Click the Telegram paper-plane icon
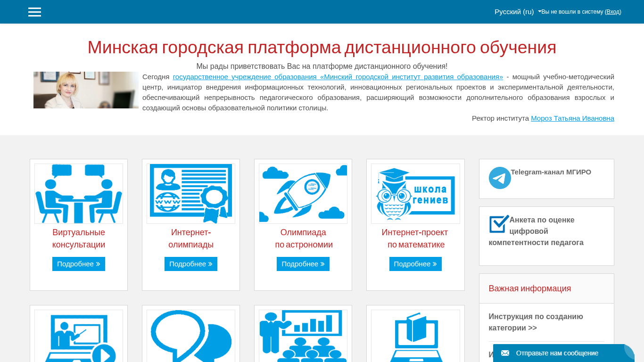This screenshot has width=644, height=362. pos(500,178)
